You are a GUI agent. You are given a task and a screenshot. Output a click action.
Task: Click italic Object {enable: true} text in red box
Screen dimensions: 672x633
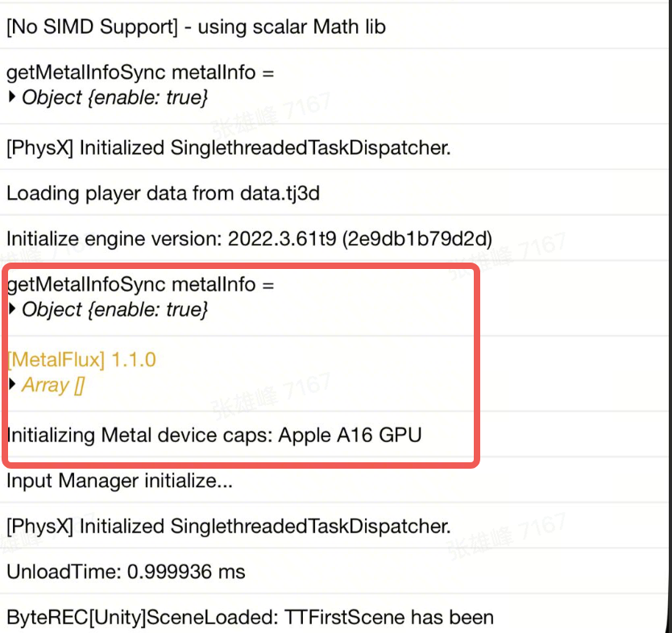[115, 310]
